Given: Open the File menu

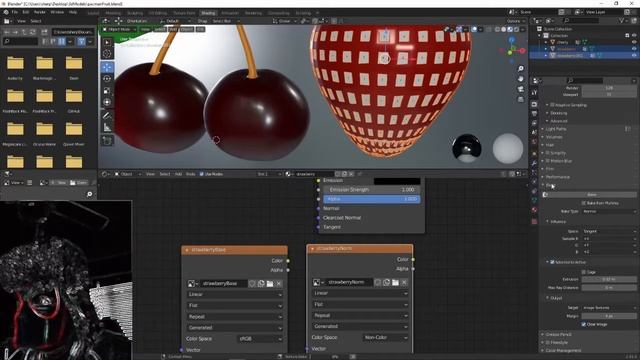Looking at the screenshot, I should click(x=15, y=12).
